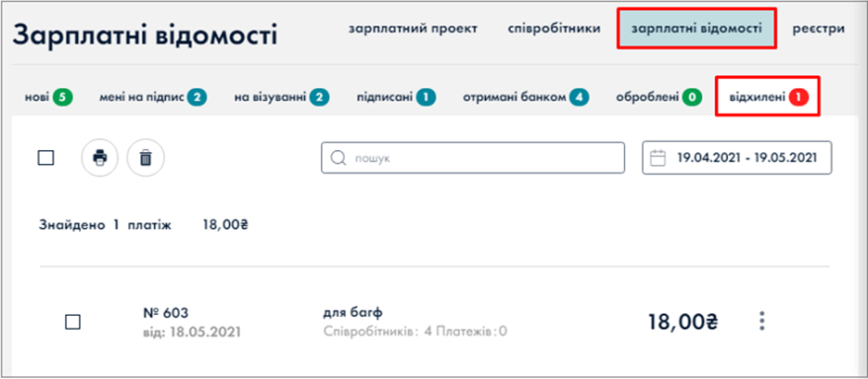Switch to the «нові» tab
The image size is (868, 379).
coord(49,96)
